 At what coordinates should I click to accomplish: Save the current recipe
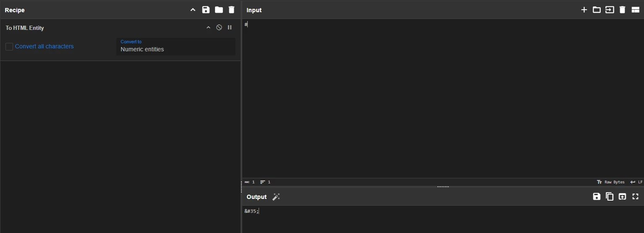tap(206, 10)
